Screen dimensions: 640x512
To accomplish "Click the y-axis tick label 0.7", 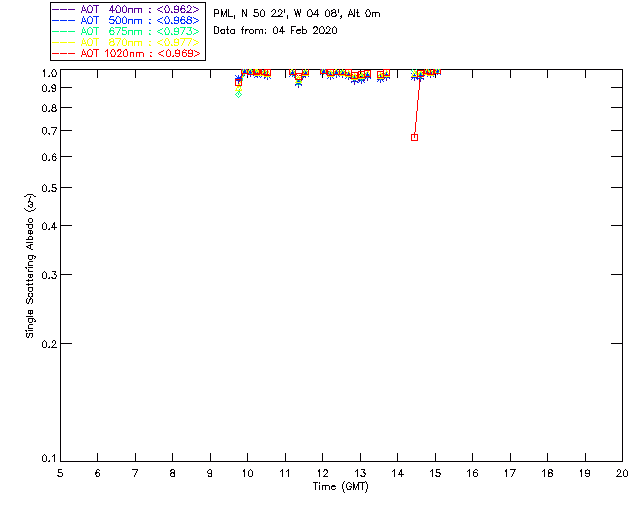I will tap(49, 131).
